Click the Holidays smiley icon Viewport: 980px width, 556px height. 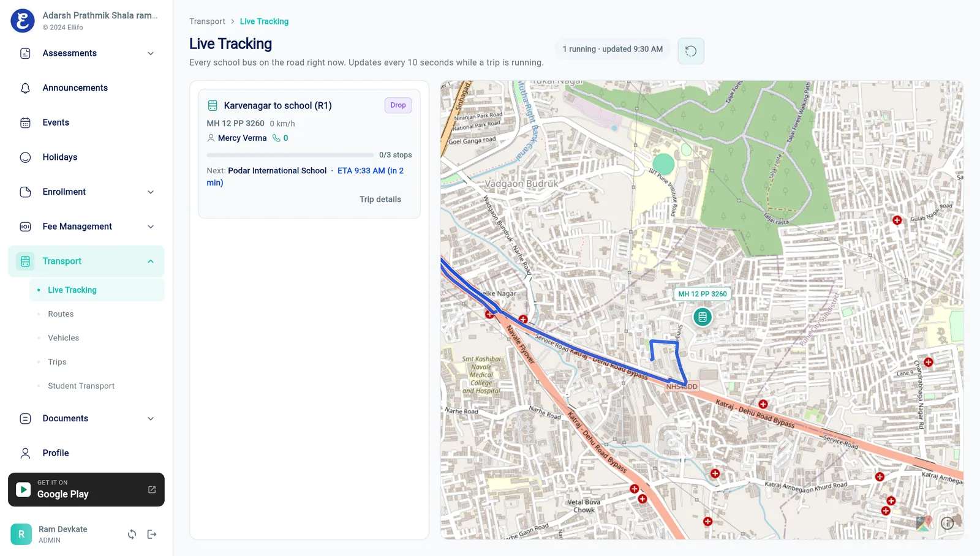pyautogui.click(x=25, y=157)
